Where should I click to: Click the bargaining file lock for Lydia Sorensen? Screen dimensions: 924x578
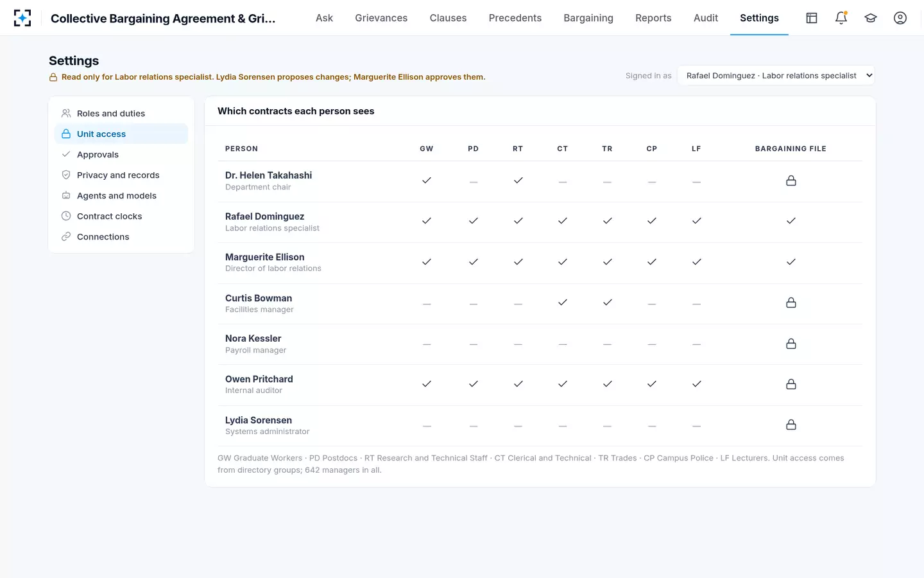(791, 425)
